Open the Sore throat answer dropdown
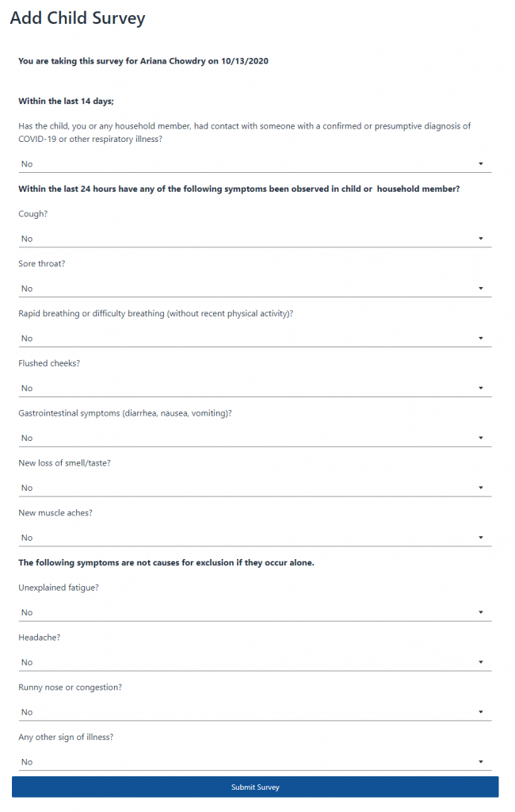Screen dimensions: 515x812 (254, 289)
